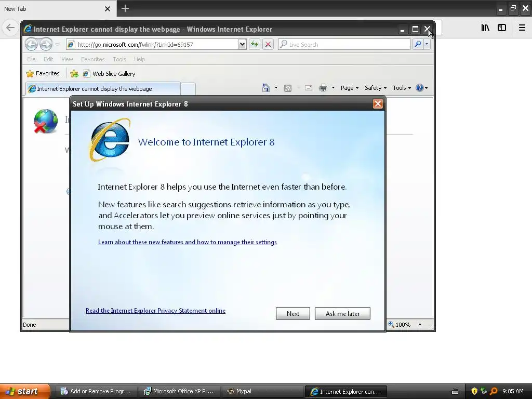Maximize the Internet Explorer window
The width and height of the screenshot is (532, 399).
point(415,30)
